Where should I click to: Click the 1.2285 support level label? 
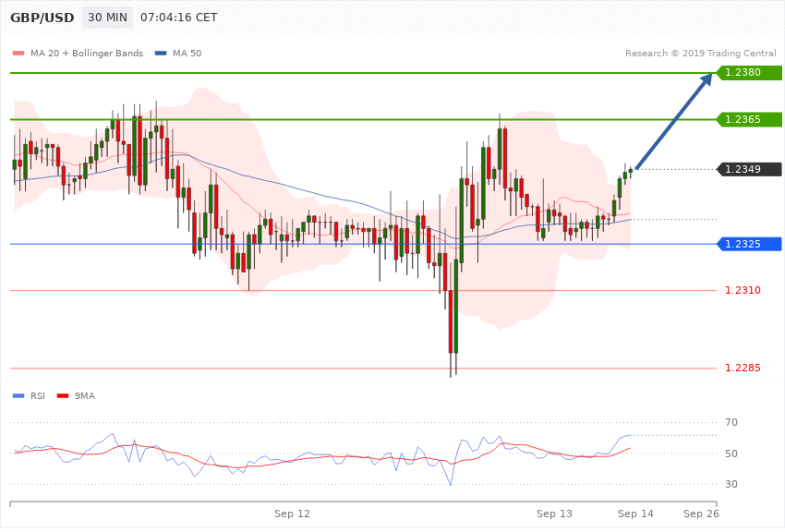pos(743,368)
